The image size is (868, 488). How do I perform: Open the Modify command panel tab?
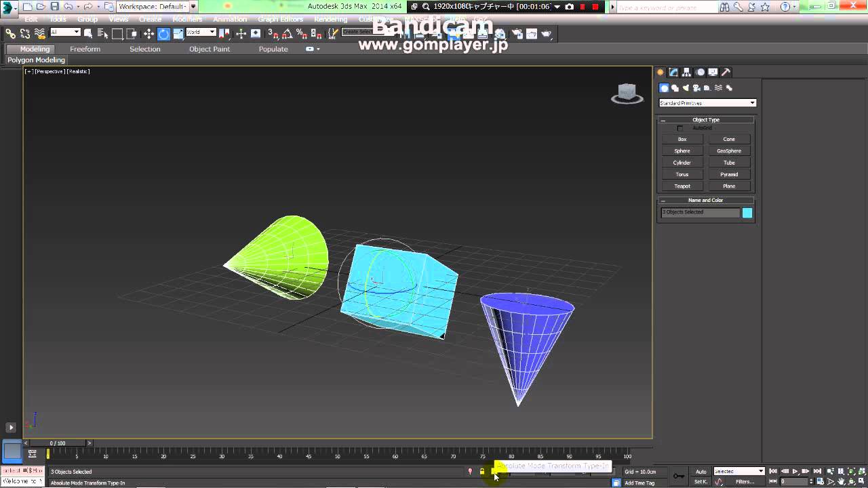673,73
